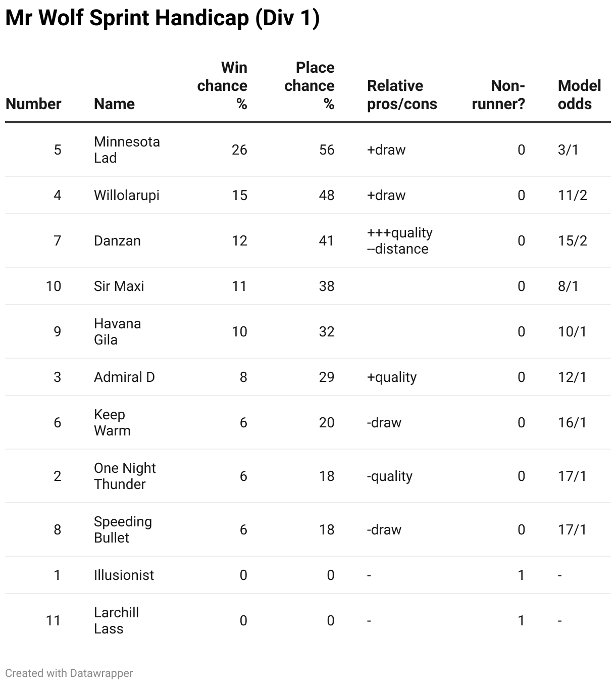Click Sir Maxi's 8/1 model odds
This screenshot has width=616, height=685.
[x=568, y=286]
